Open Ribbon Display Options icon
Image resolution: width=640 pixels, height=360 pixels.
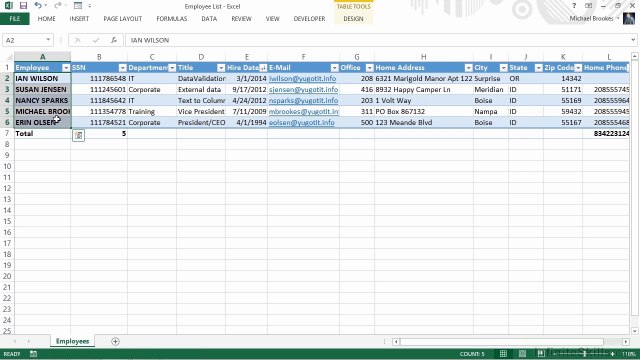click(x=589, y=6)
